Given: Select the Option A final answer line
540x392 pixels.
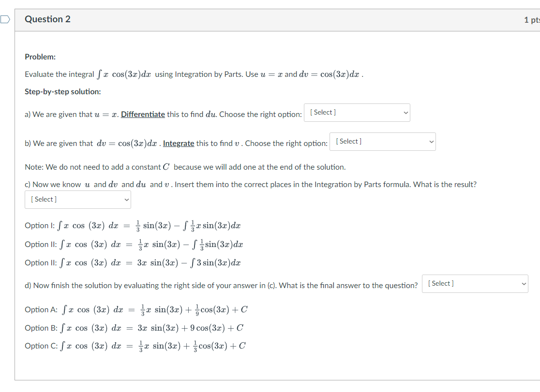Looking at the screenshot, I should tap(136, 310).
